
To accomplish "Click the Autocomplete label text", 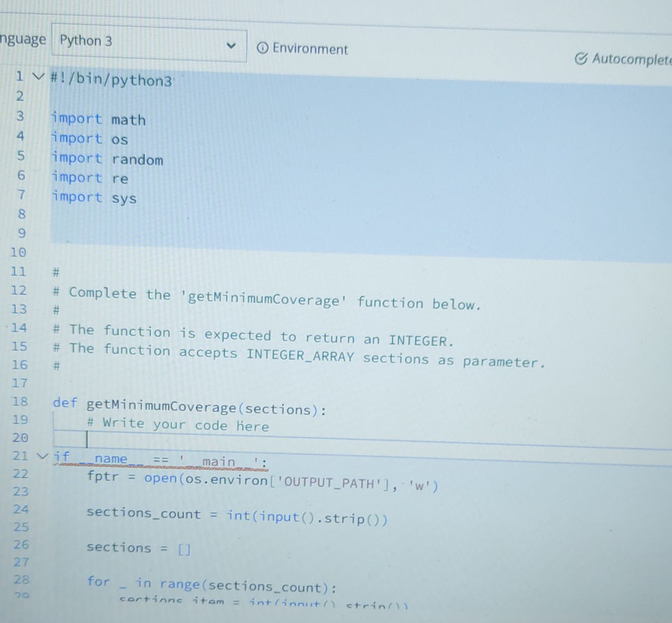I will click(630, 60).
